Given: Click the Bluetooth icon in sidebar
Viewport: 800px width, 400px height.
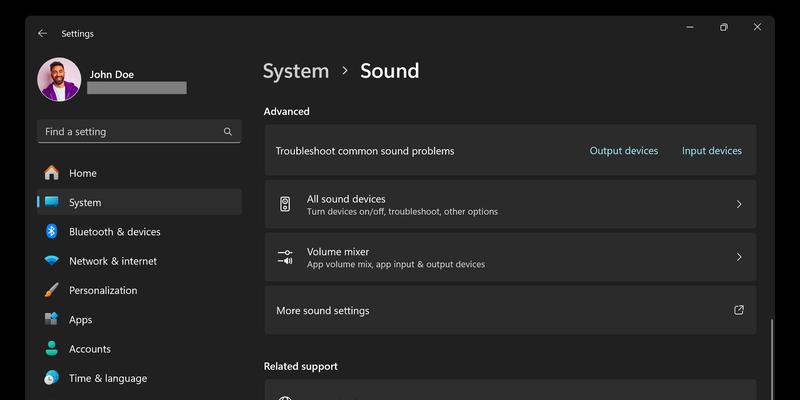Looking at the screenshot, I should coord(52,232).
